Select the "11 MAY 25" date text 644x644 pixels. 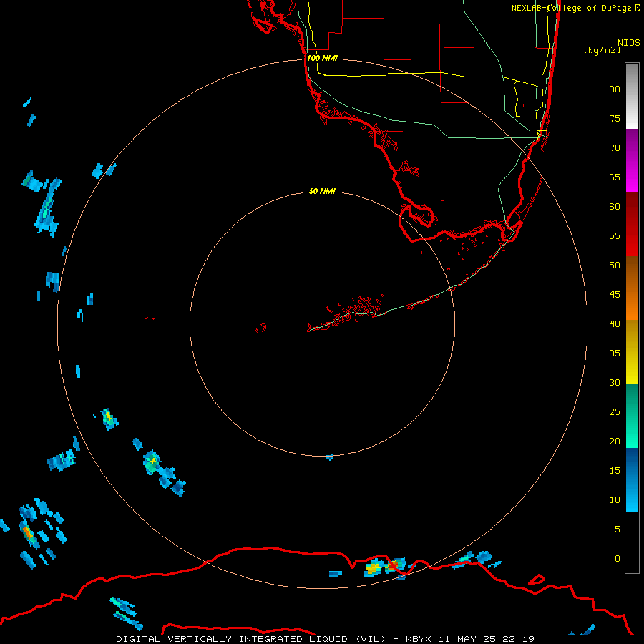(x=469, y=639)
